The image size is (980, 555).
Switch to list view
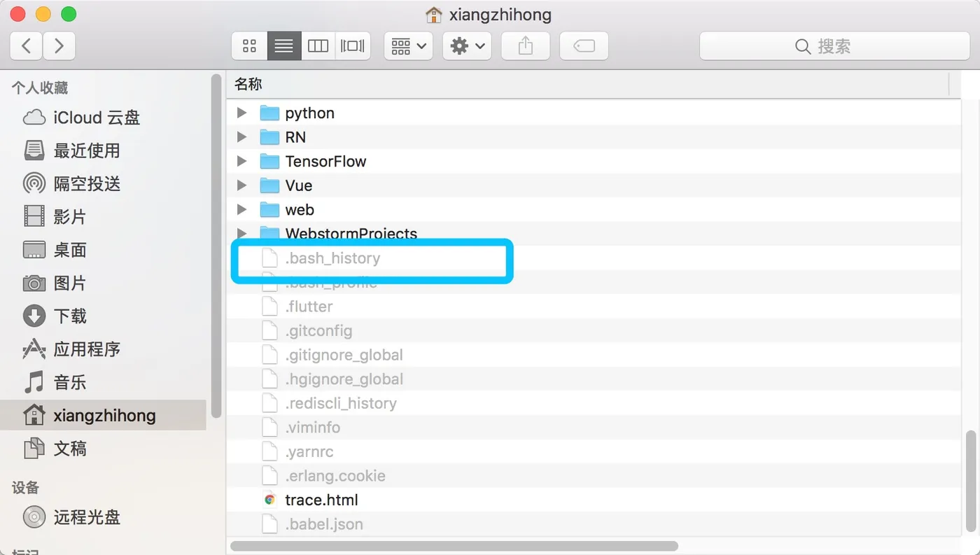(283, 46)
